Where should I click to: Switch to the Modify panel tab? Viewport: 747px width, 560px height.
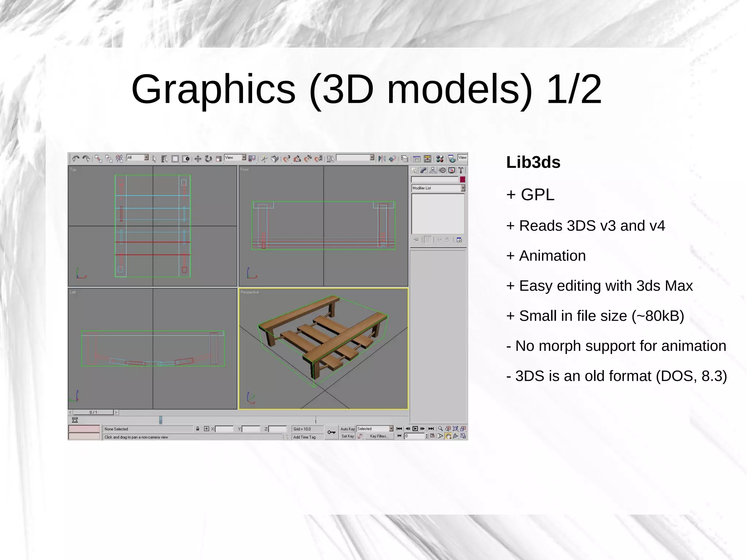pyautogui.click(x=423, y=170)
